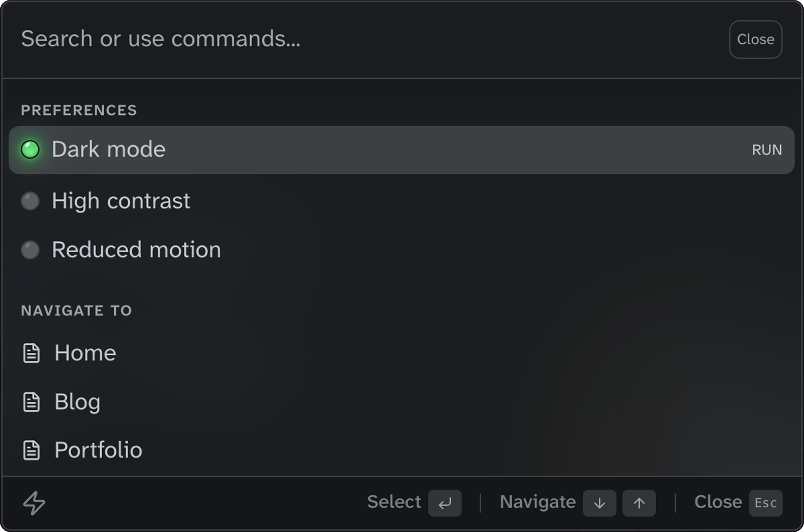The height and width of the screenshot is (532, 804).
Task: Select the Dark mode command
Action: [109, 150]
